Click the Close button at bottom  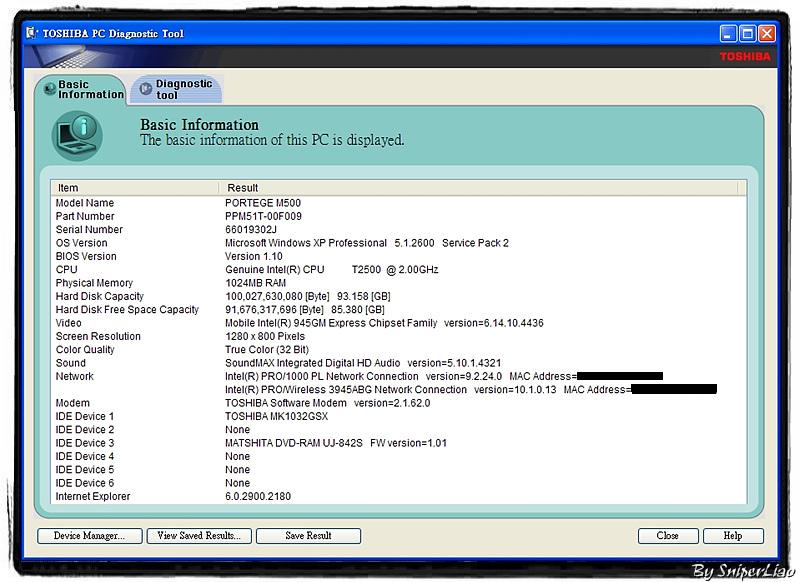pos(668,536)
